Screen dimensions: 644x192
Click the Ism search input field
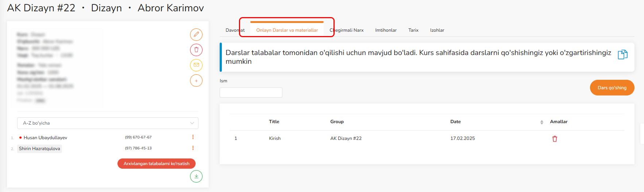pos(251,93)
